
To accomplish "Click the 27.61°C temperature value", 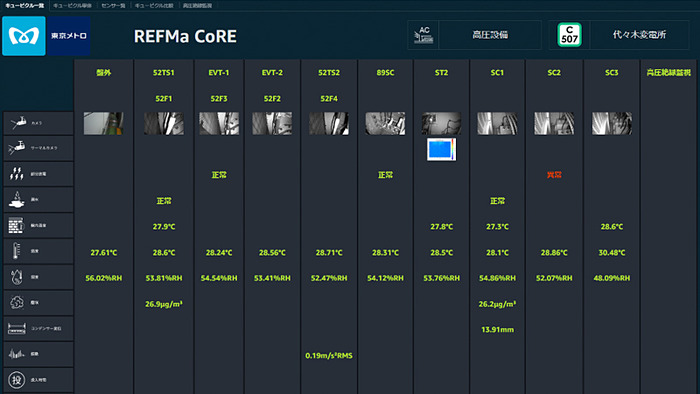I will point(104,253).
